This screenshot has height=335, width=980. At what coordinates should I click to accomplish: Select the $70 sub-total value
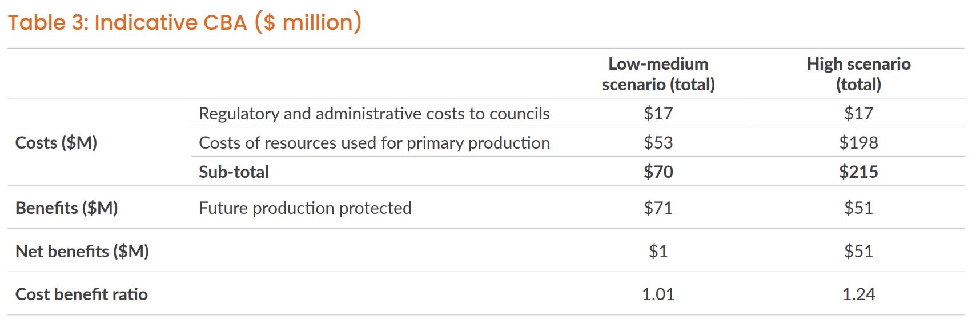click(658, 172)
